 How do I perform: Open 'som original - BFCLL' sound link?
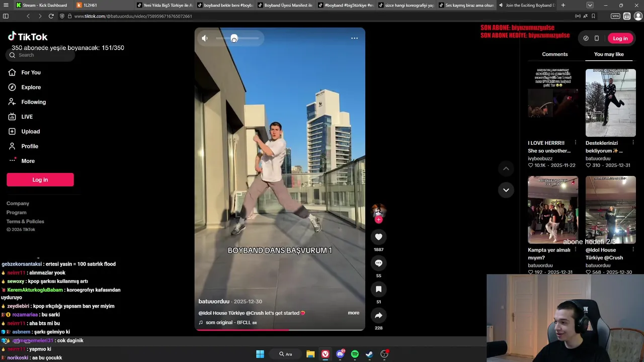(227, 322)
